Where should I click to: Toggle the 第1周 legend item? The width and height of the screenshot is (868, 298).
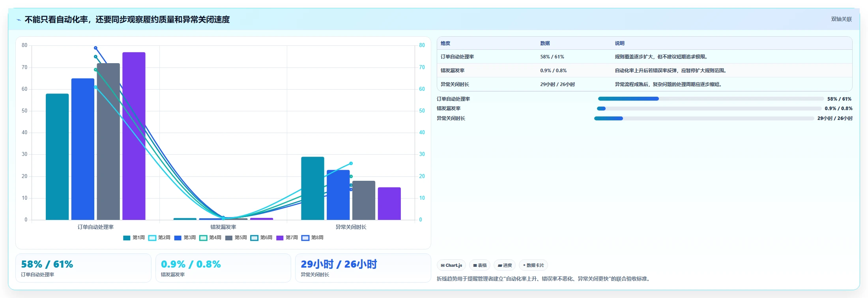[134, 238]
